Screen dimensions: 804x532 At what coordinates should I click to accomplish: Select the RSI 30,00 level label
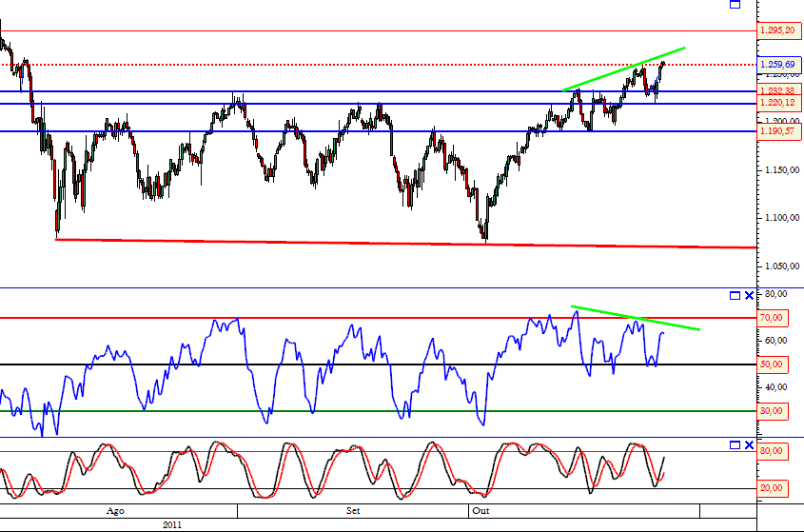coord(772,411)
